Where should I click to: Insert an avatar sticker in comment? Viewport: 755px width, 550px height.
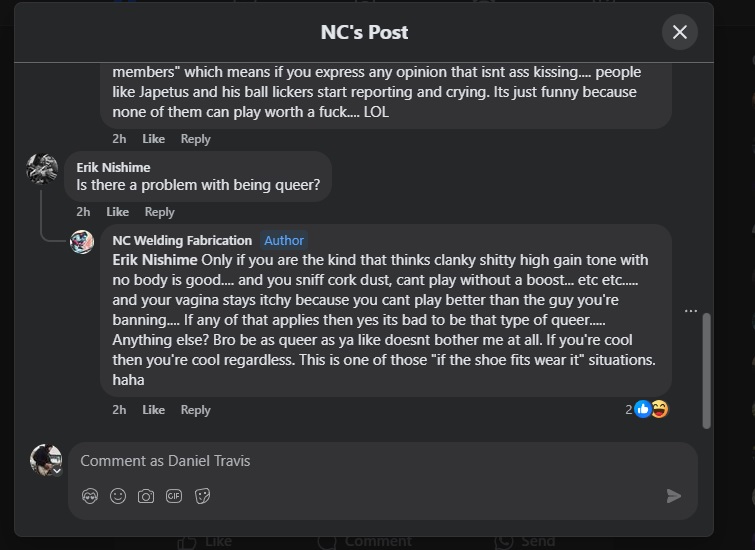point(90,496)
